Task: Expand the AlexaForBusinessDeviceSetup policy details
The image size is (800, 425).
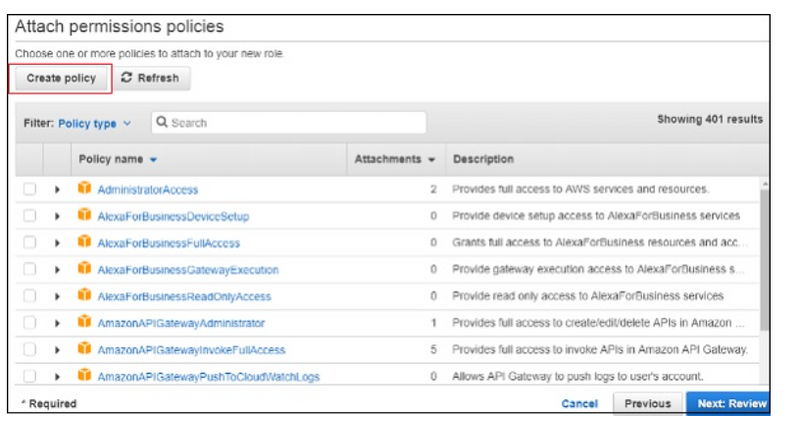Action: click(x=57, y=216)
